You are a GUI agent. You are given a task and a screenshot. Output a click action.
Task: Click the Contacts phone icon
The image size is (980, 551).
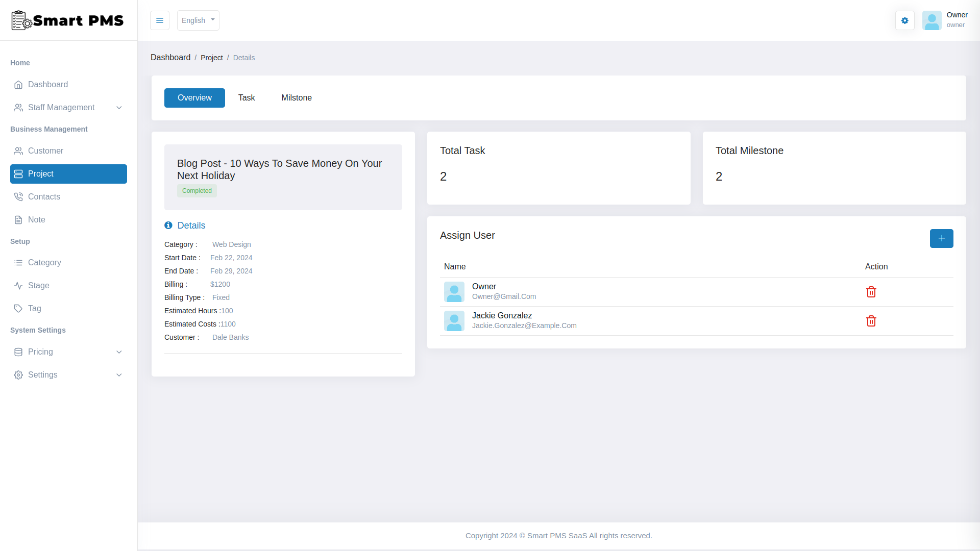(18, 196)
